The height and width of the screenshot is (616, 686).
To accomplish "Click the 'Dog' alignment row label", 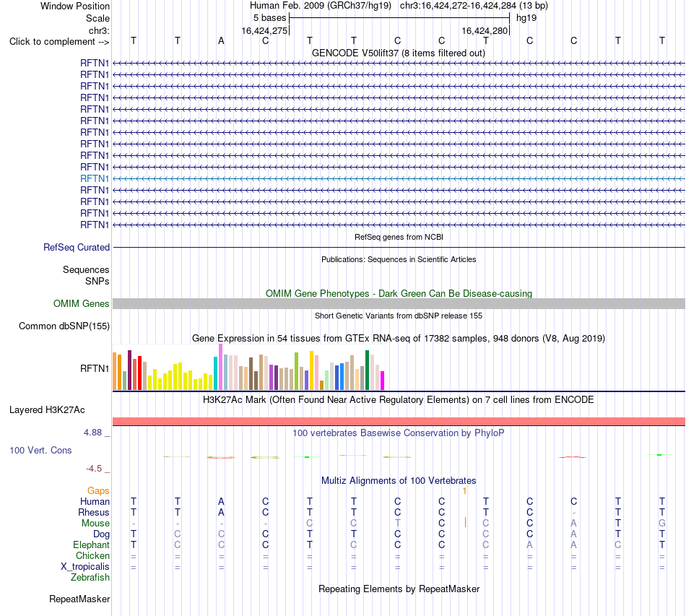I will [101, 534].
